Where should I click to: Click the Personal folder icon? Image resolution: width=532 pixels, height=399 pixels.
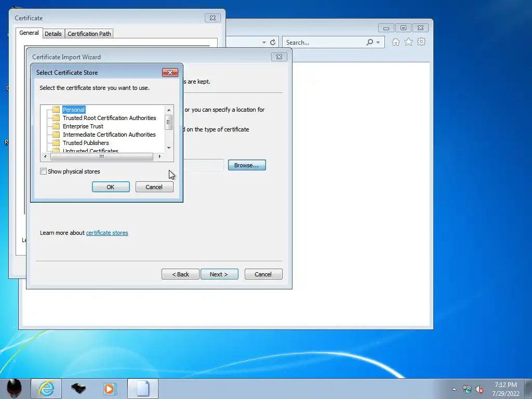56,110
